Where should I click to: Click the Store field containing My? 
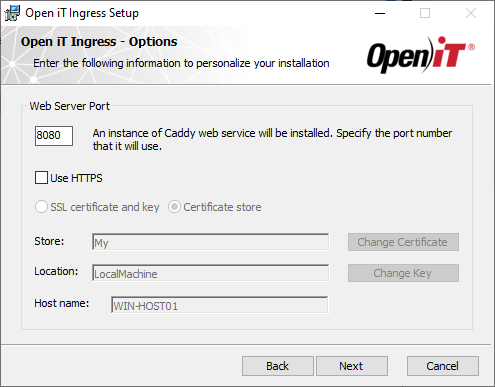click(210, 242)
